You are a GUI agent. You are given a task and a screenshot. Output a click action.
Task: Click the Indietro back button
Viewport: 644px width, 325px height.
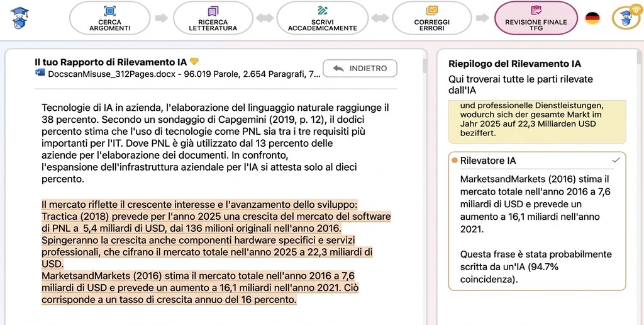[360, 68]
